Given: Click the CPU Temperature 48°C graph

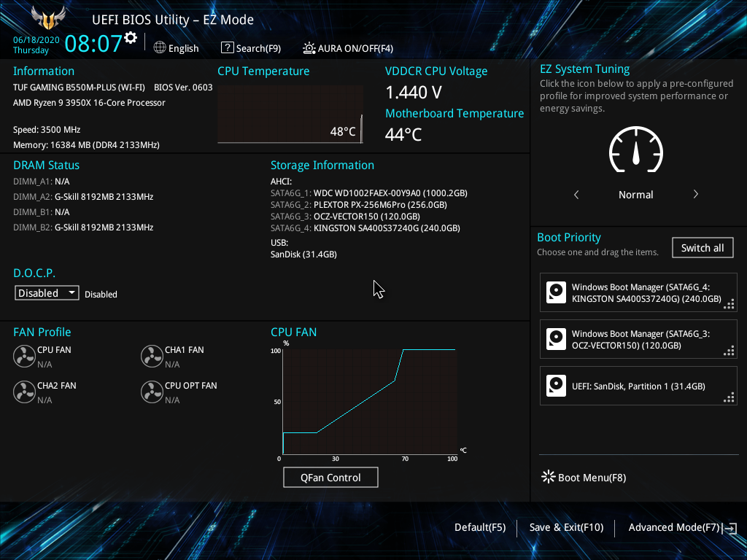Looking at the screenshot, I should tap(290, 114).
